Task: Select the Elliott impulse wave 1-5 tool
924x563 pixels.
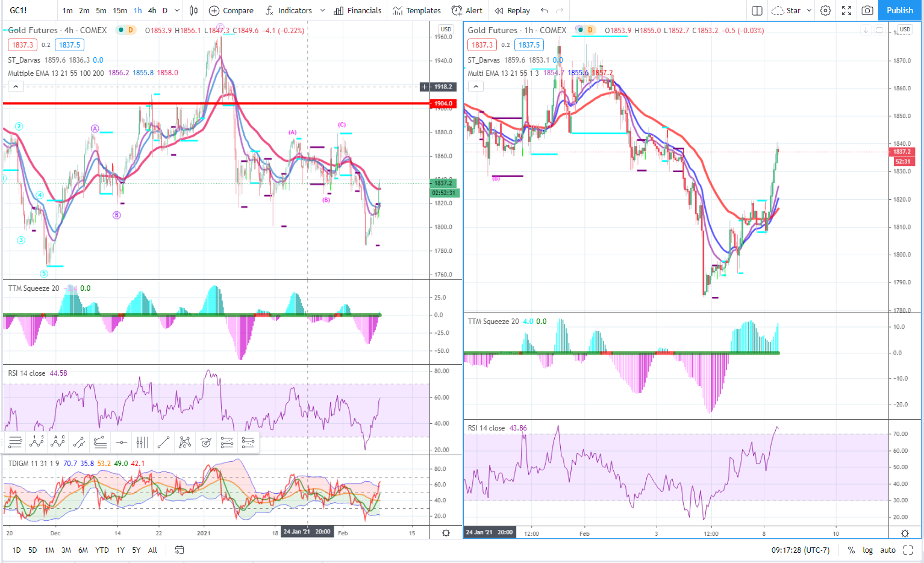Action: click(x=37, y=443)
